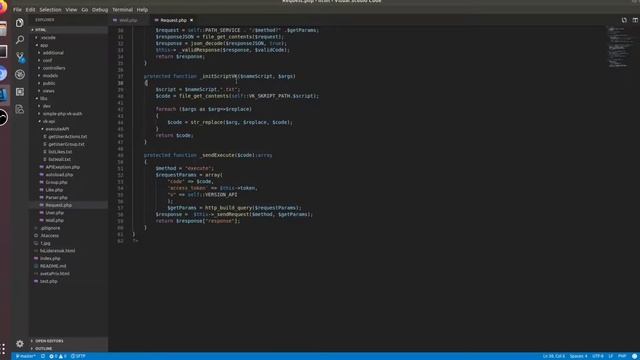Image resolution: width=640 pixels, height=360 pixels.
Task: Launch Firefox from the Ubuntu dock
Action: tap(2, 8)
